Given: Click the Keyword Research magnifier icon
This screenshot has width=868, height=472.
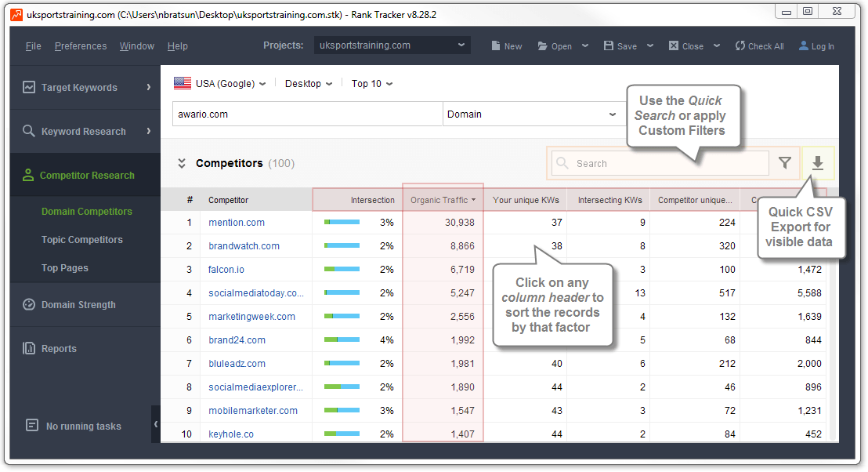Looking at the screenshot, I should (29, 131).
